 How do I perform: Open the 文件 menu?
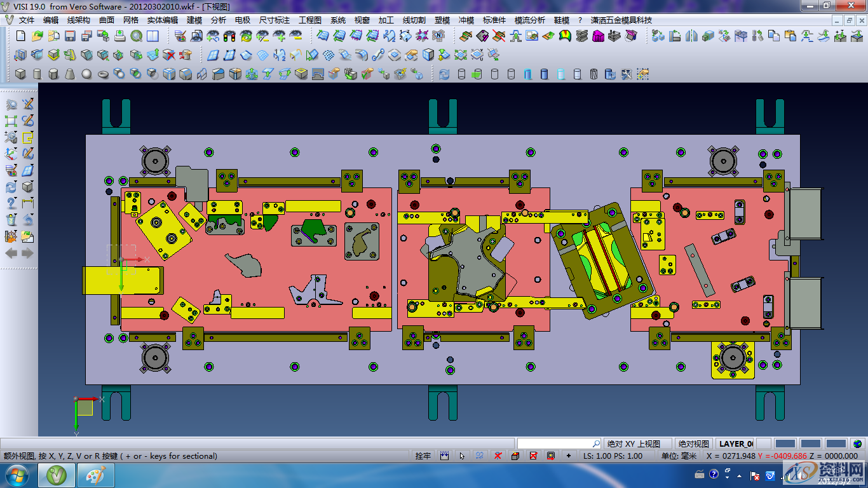click(27, 20)
